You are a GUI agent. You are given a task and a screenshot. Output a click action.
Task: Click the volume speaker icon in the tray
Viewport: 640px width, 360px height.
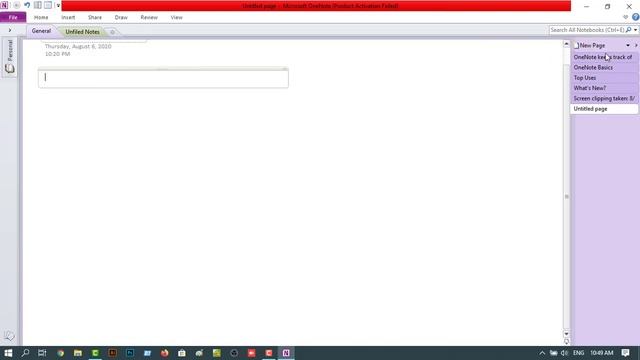click(x=564, y=353)
